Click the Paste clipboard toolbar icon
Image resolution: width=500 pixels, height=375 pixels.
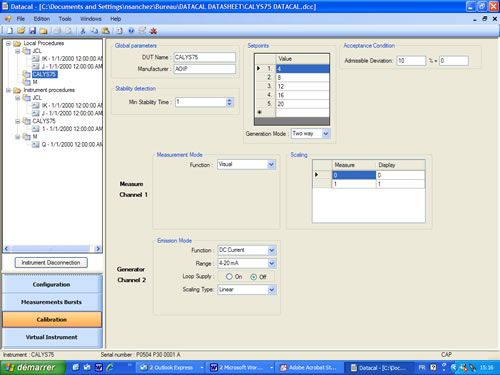[x=106, y=31]
